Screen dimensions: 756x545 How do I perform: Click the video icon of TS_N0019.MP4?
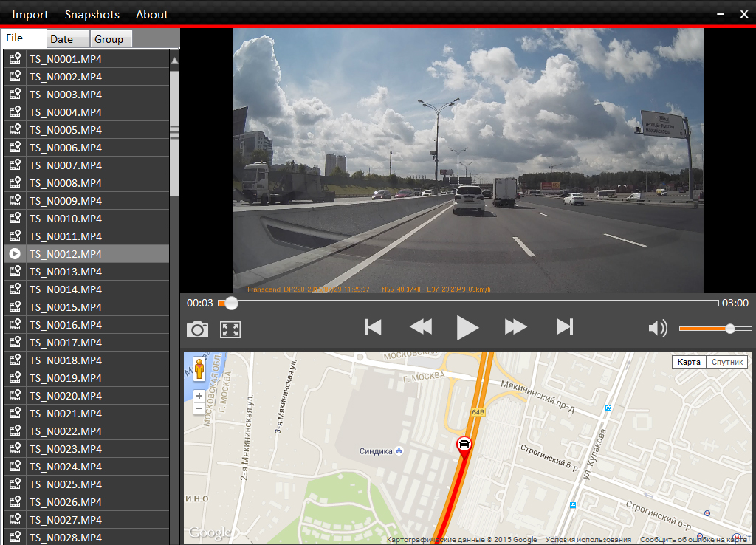[15, 377]
